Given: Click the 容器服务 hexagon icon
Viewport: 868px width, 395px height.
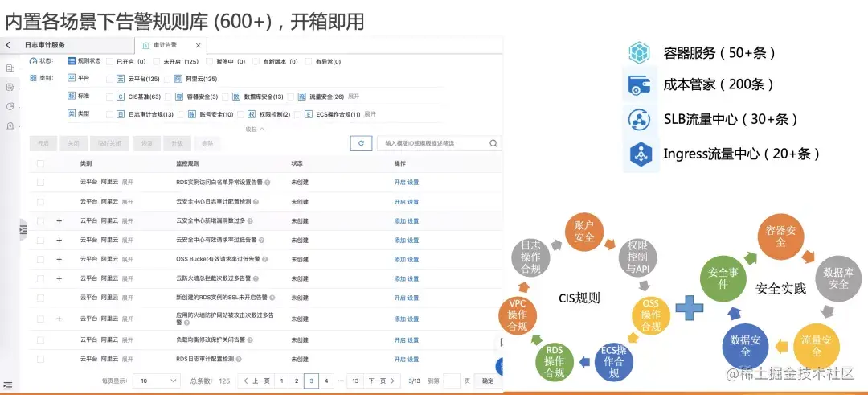Looking at the screenshot, I should 641,52.
